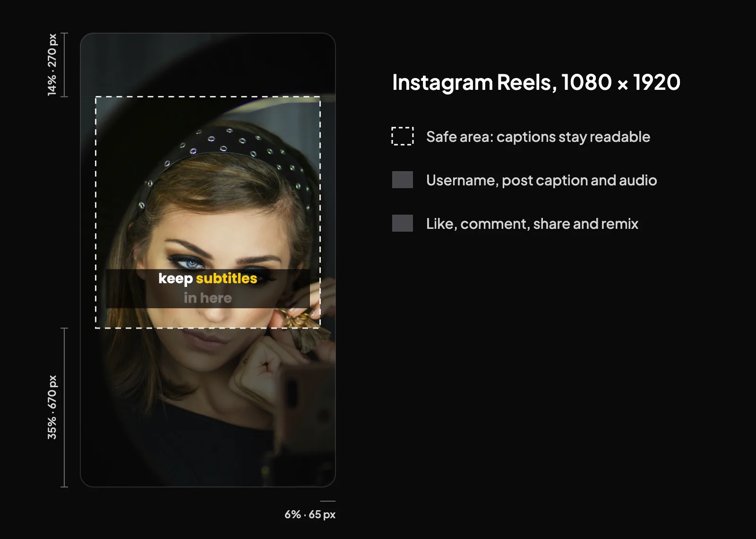Click the gray swatch beside Like, comment, share

(x=403, y=223)
